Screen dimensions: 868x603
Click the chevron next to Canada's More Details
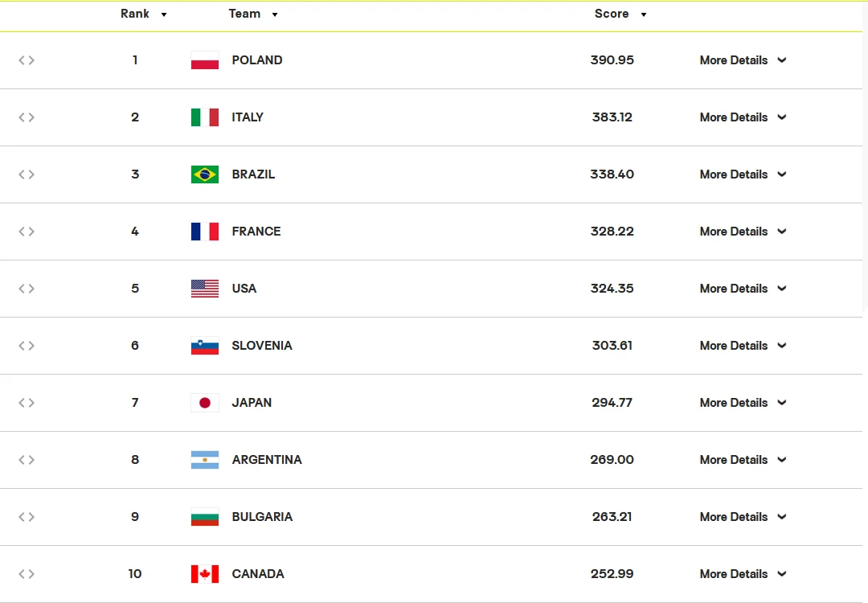point(782,574)
